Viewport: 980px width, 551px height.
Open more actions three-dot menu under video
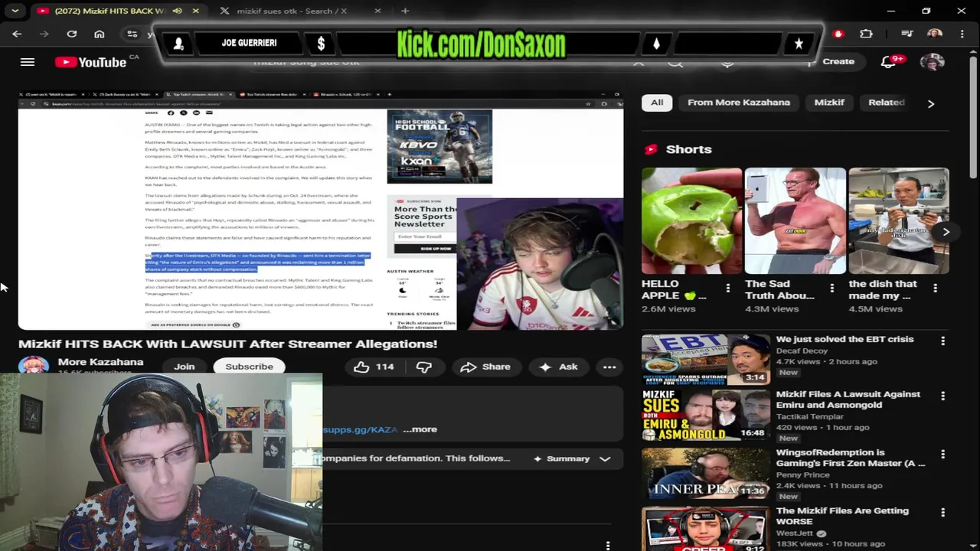(x=609, y=367)
